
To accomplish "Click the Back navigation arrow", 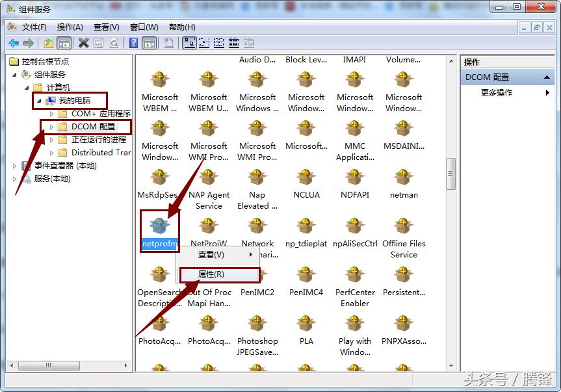I will 14,42.
